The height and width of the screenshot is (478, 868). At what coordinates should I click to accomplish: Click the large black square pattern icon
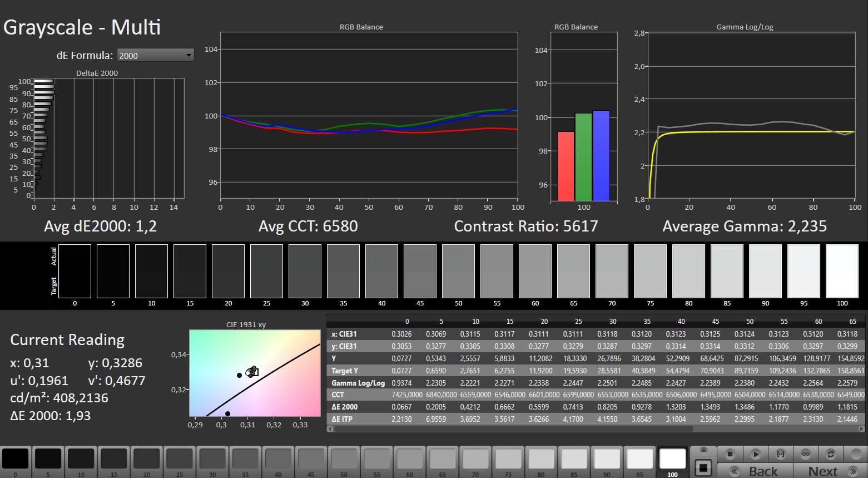tap(703, 467)
